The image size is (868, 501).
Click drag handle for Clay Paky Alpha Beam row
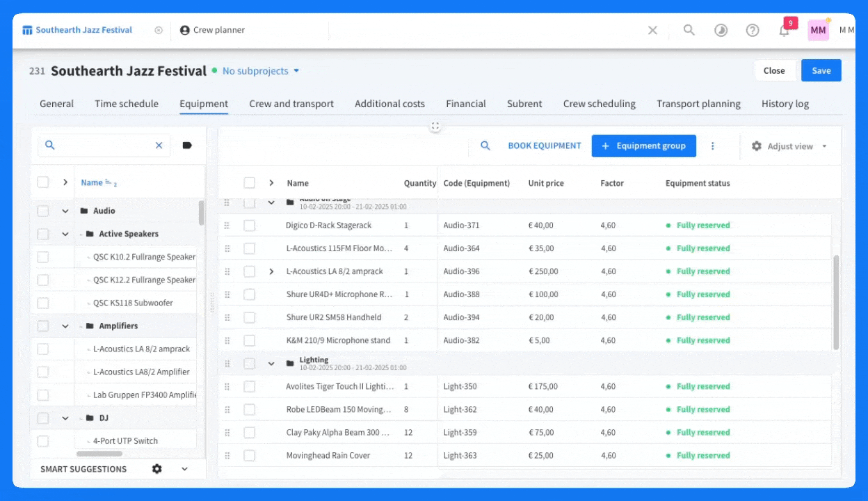coord(227,432)
